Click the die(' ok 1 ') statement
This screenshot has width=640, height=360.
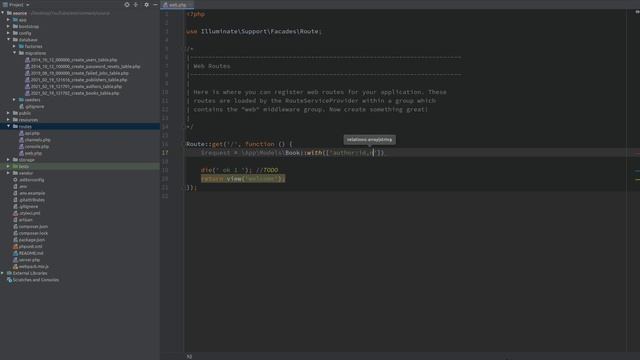[226, 170]
